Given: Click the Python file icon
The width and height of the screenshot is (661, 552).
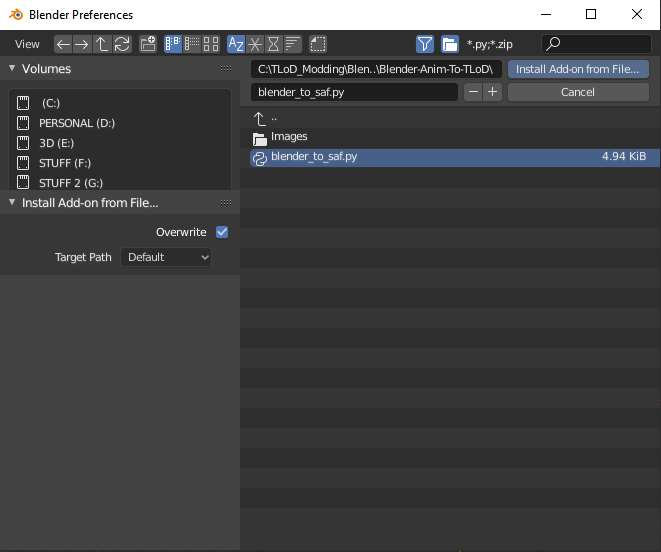Looking at the screenshot, I should coord(260,158).
